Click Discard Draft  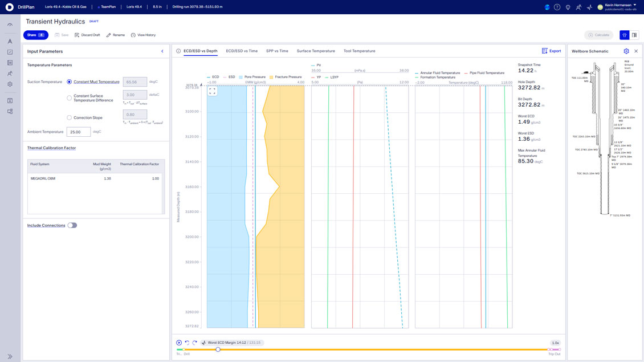click(x=88, y=35)
